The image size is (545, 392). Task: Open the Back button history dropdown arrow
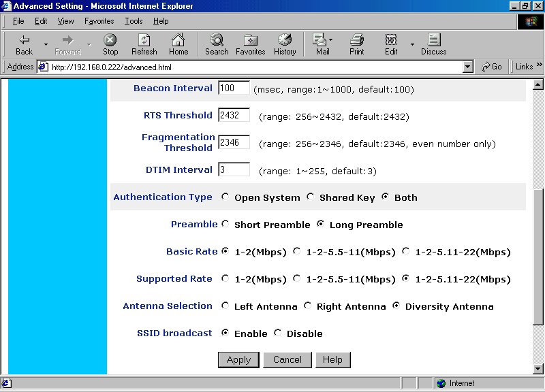pyautogui.click(x=46, y=45)
